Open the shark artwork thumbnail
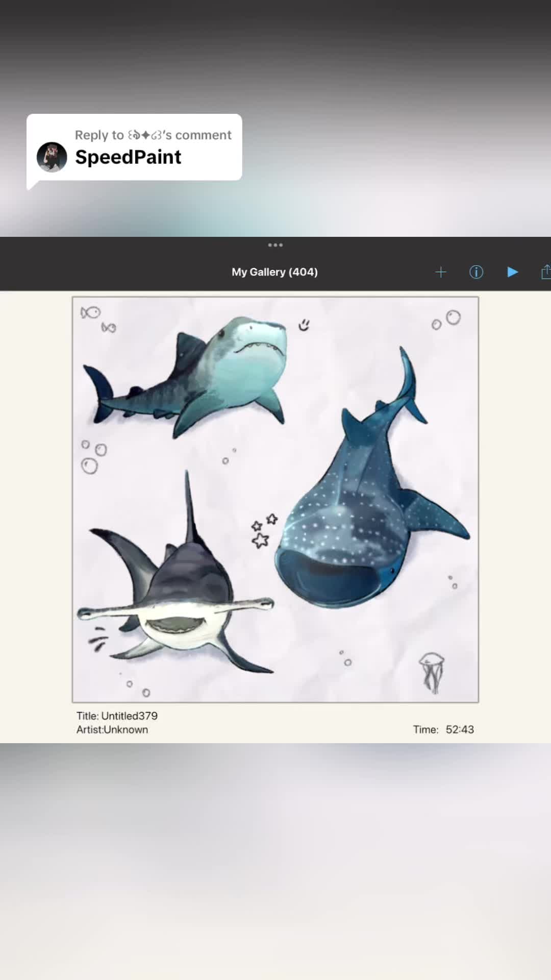Image resolution: width=551 pixels, height=980 pixels. 275,500
